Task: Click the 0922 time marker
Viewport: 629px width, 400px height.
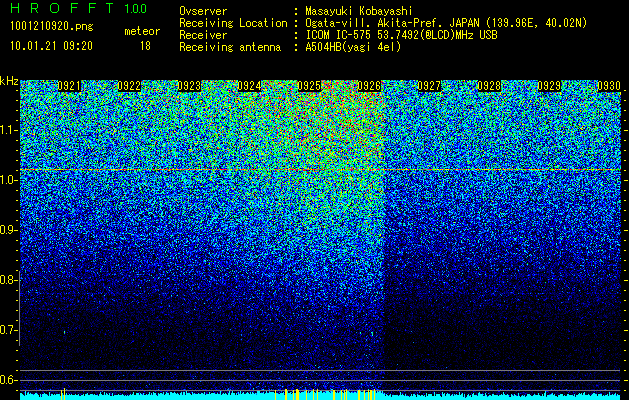Action: [129, 86]
